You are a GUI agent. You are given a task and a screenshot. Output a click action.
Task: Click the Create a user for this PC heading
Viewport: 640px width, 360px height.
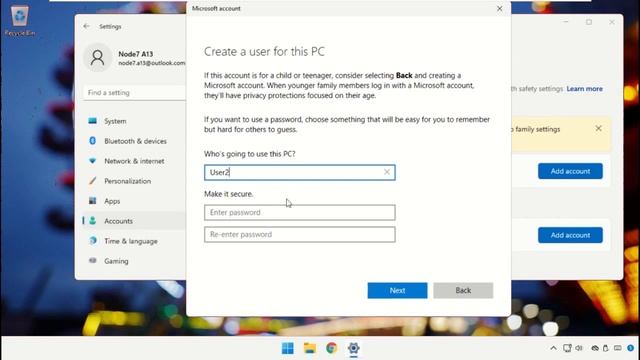coord(264,52)
